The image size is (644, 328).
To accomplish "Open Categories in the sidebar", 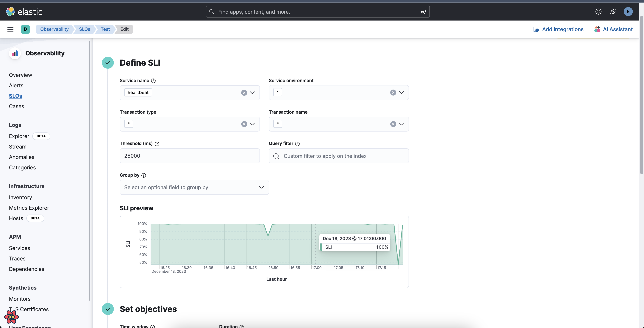I will pyautogui.click(x=22, y=168).
